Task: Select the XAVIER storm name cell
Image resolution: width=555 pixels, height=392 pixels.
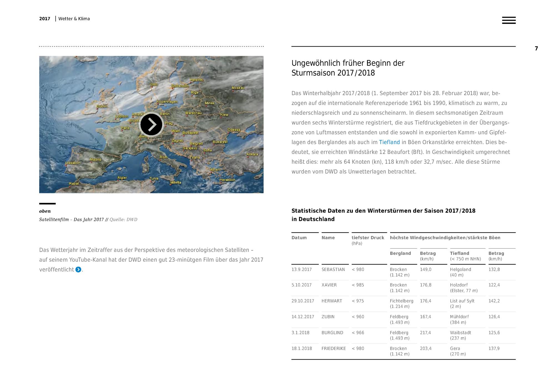Action: click(329, 285)
